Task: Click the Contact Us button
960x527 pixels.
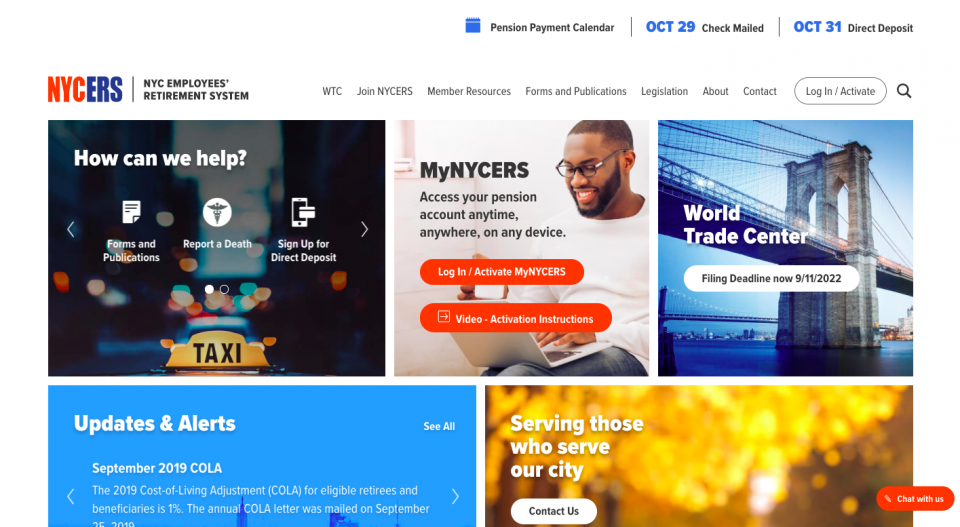Action: click(x=553, y=511)
